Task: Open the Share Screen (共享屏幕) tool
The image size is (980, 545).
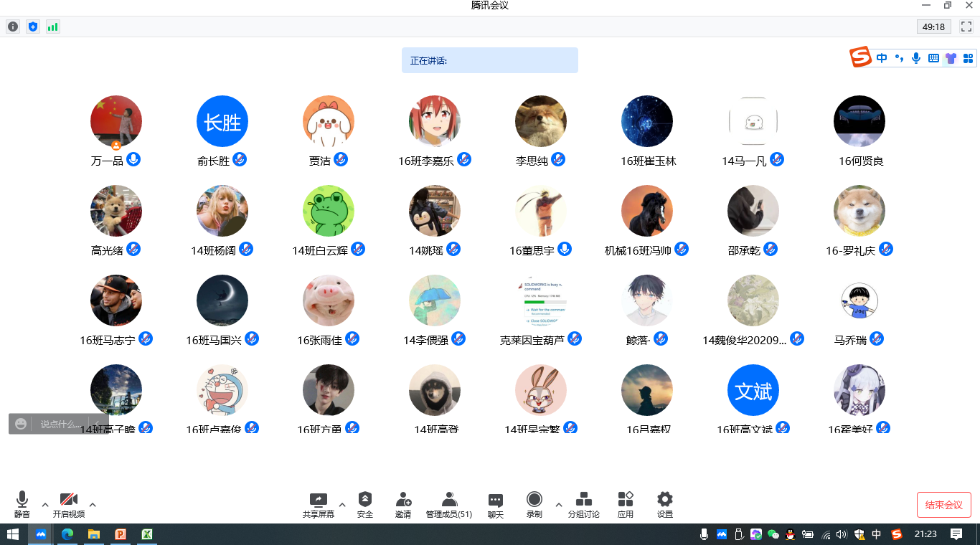Action: [318, 504]
